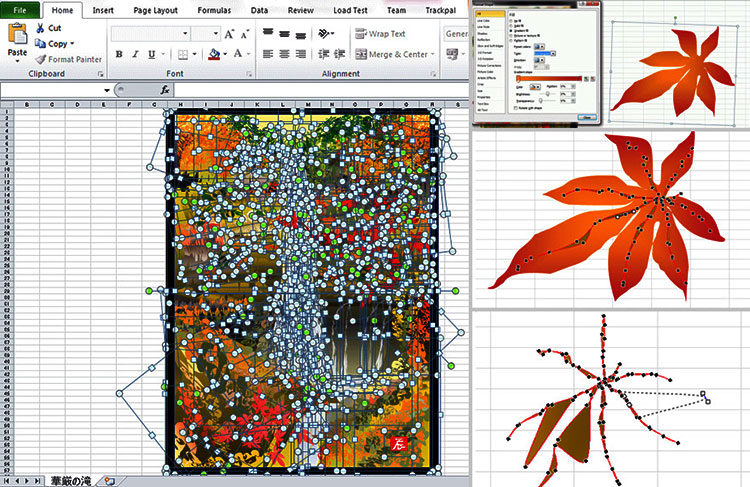Open the Formulas ribbon tab
The width and height of the screenshot is (750, 487).
tap(213, 10)
